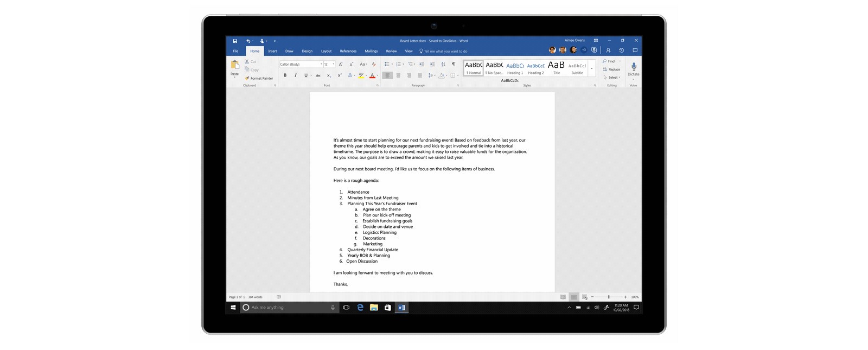
Task: Click the Replace button in Editing group
Action: (611, 69)
